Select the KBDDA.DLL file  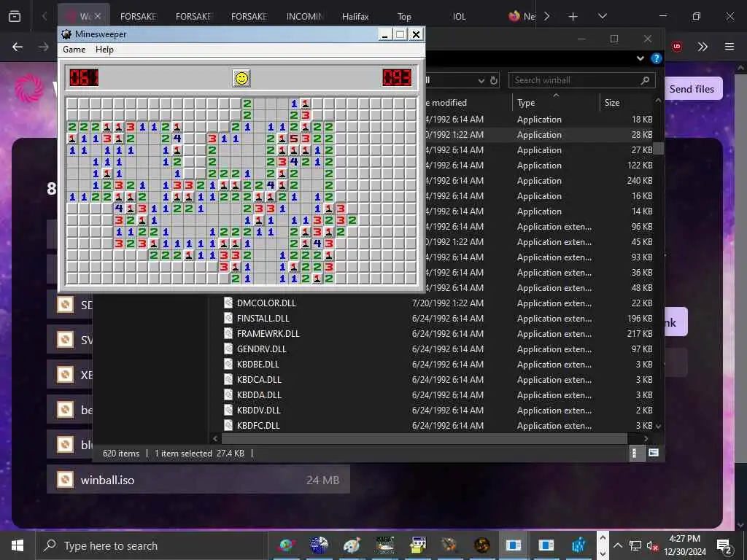click(x=259, y=394)
